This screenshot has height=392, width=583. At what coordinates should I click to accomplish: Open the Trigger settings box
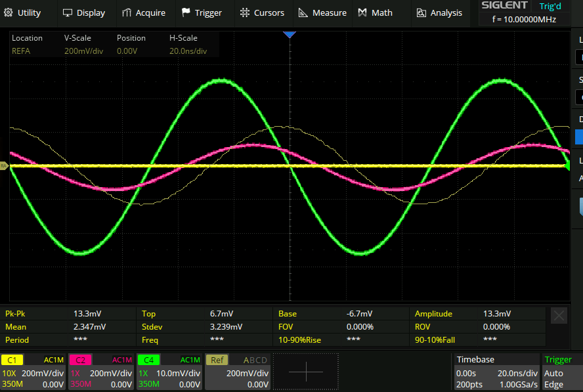561,372
